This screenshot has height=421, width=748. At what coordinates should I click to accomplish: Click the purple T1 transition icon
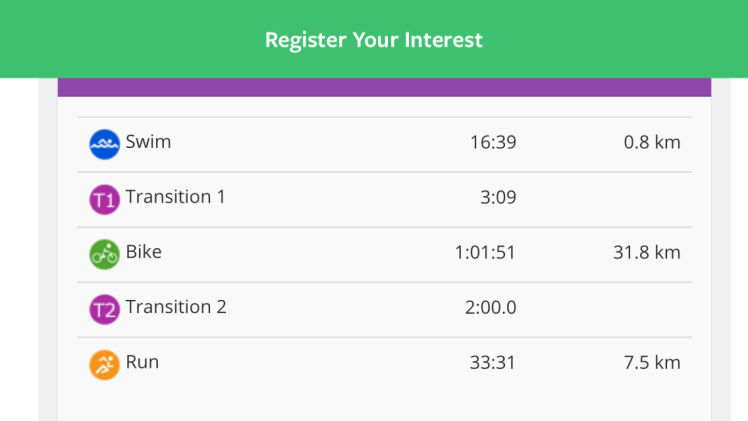pos(104,199)
